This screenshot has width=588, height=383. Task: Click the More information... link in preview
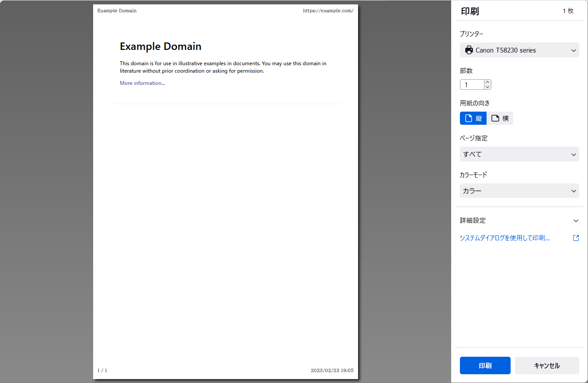pyautogui.click(x=143, y=83)
